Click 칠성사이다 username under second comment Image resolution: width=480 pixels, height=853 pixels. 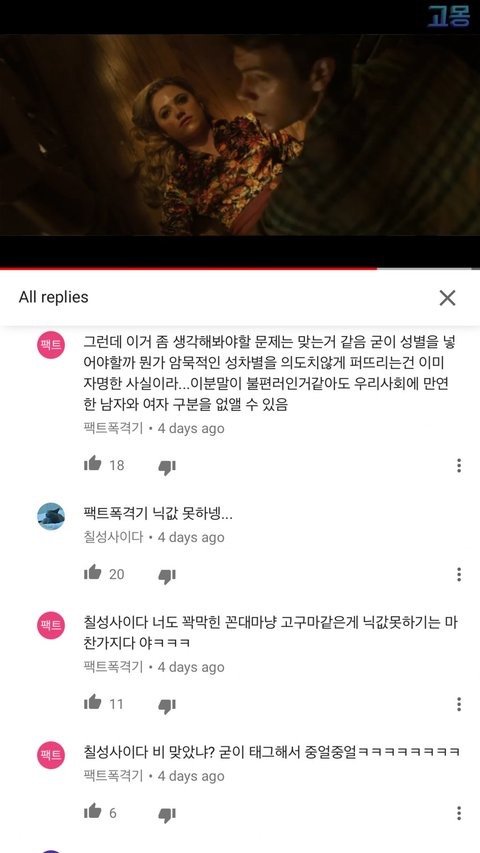[x=113, y=537]
